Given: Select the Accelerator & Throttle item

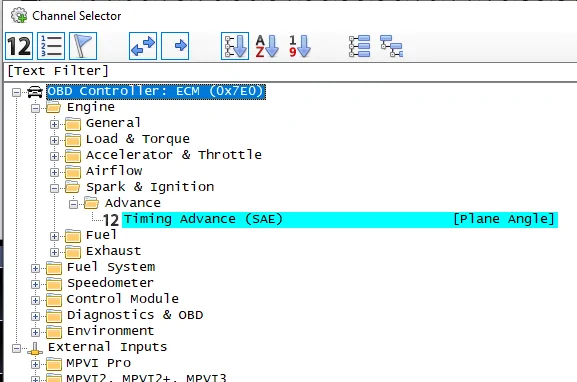Looking at the screenshot, I should coord(174,155).
